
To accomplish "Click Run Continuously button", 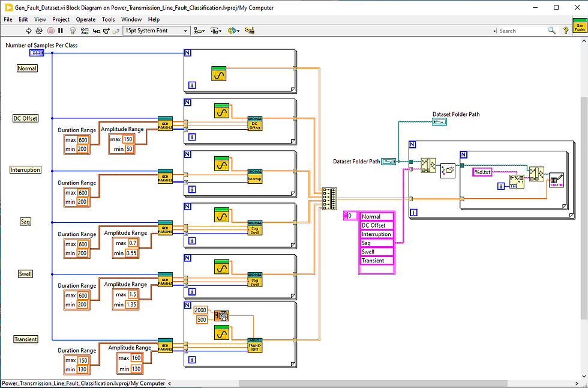I will tap(38, 31).
